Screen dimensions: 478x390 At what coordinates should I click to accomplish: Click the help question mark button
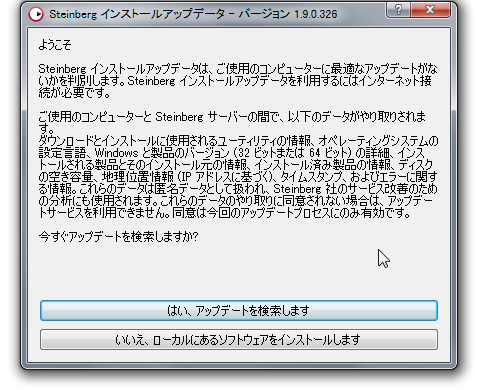(x=398, y=10)
